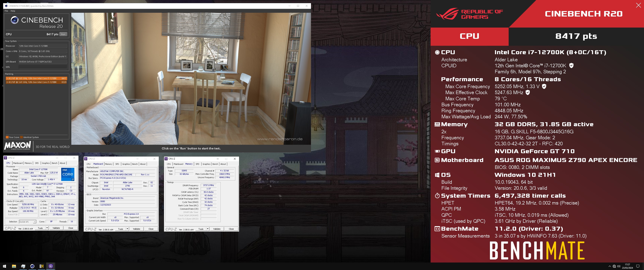Image resolution: width=644 pixels, height=270 pixels.
Task: Open the Help menu in Cinebench
Action: point(13,11)
